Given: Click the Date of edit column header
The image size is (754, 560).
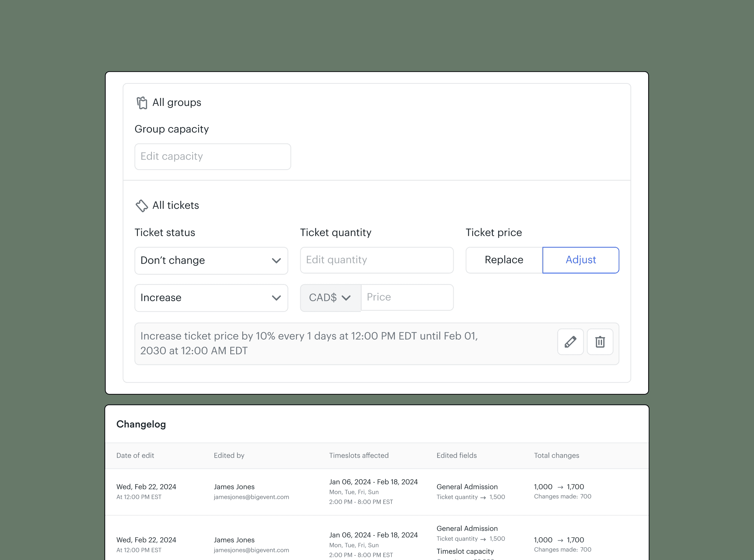Looking at the screenshot, I should click(x=135, y=456).
